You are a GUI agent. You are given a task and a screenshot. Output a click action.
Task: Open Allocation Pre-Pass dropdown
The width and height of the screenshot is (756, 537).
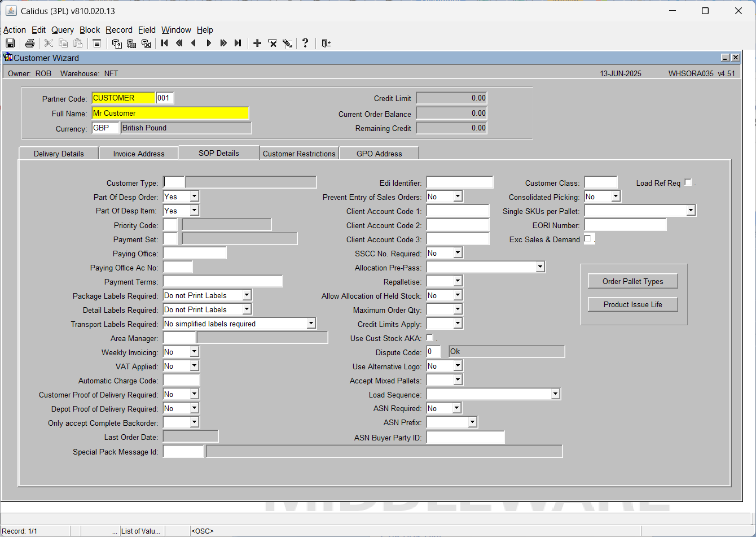pyautogui.click(x=540, y=267)
